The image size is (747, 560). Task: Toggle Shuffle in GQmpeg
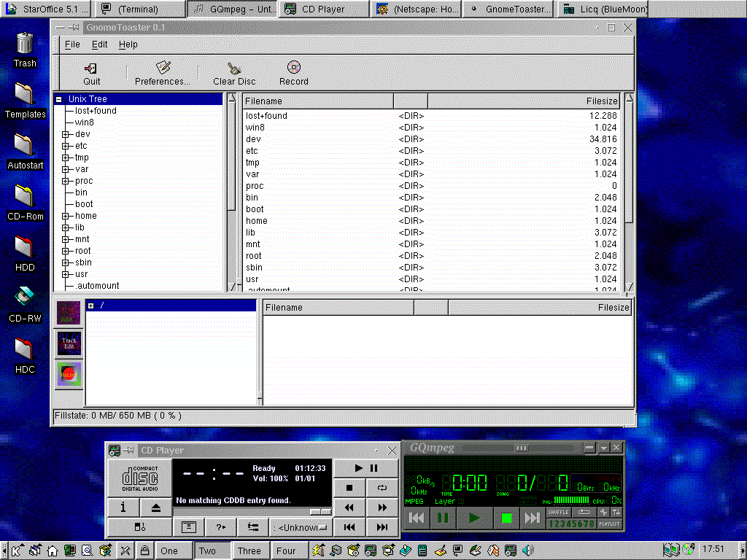coord(558,513)
